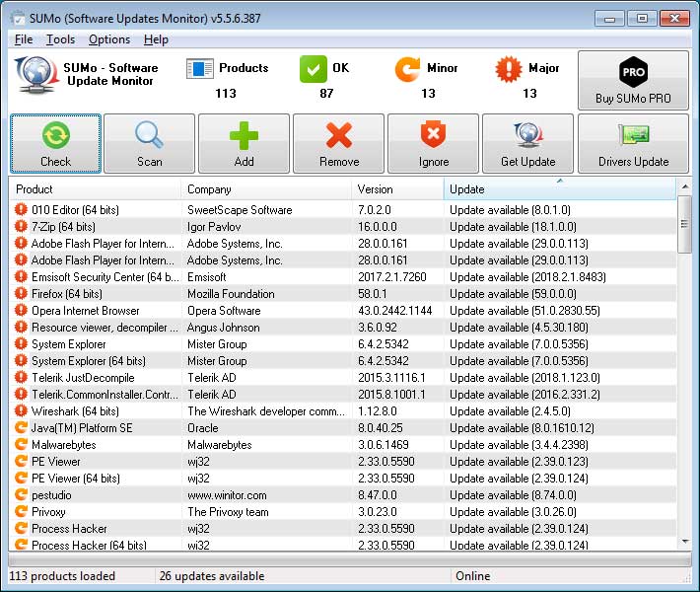Click major icon beside 010 Editor (64 bits)

click(21, 209)
